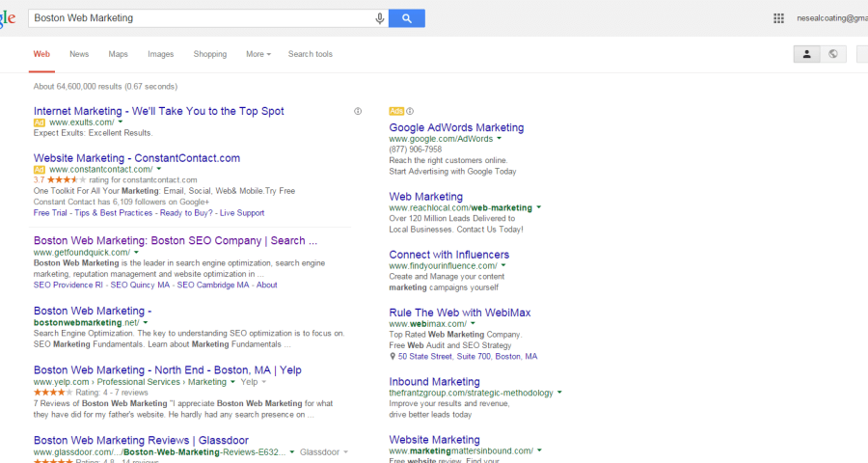Expand the More menu
The width and height of the screenshot is (868, 463).
[x=258, y=54]
